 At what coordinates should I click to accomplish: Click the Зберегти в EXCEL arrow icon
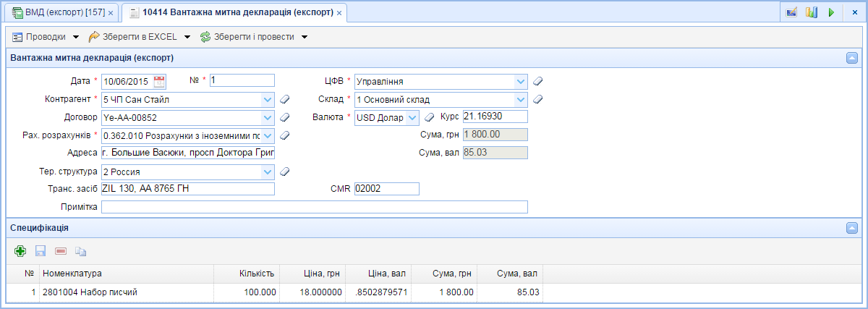pos(93,36)
